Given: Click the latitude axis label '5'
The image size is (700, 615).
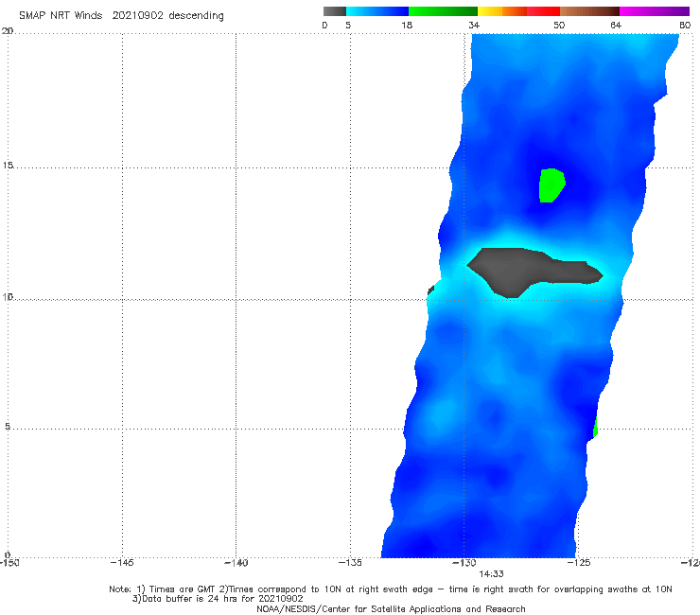Looking at the screenshot, I should tap(8, 426).
